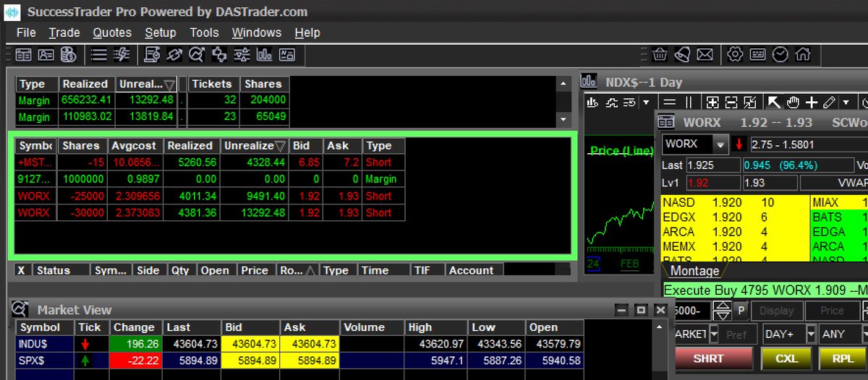868x380 pixels.
Task: Click the Price input field in montage
Action: point(832,311)
